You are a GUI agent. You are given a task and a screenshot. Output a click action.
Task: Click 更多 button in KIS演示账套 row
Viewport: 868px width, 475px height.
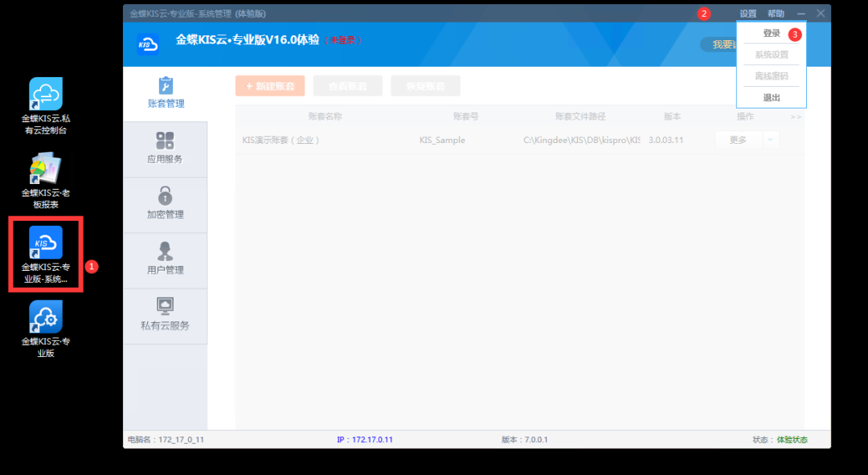739,140
